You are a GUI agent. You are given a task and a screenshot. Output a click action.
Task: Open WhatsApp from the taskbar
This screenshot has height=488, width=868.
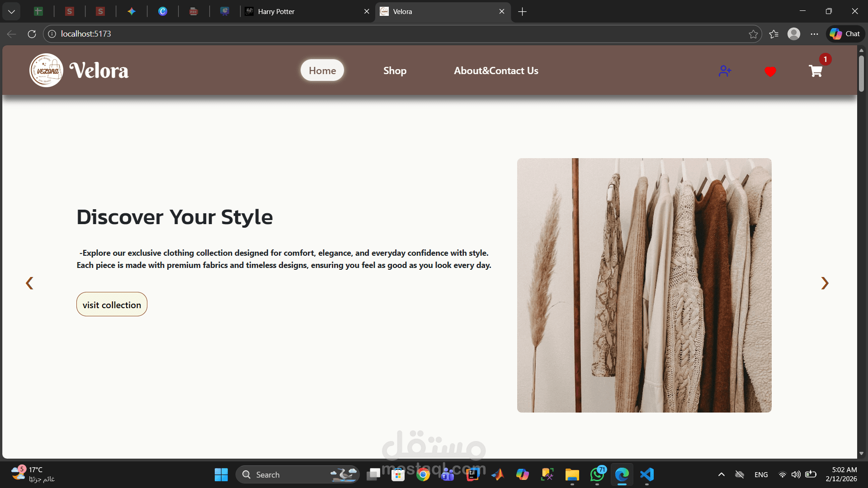(597, 474)
